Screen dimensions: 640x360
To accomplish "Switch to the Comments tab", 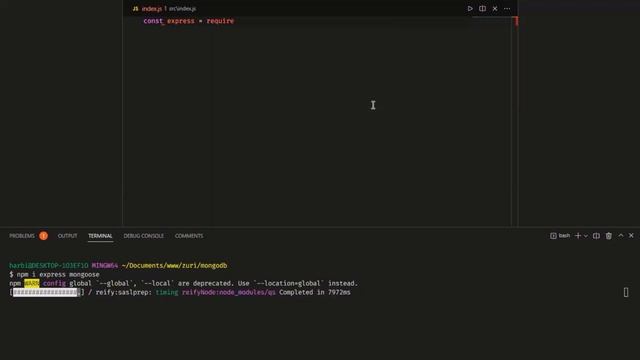I will click(x=189, y=236).
